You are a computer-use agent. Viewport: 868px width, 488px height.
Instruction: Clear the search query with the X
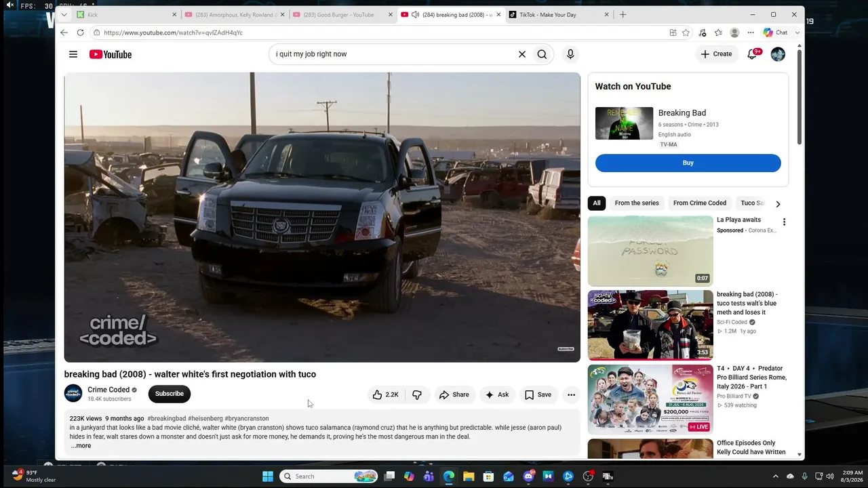[522, 54]
